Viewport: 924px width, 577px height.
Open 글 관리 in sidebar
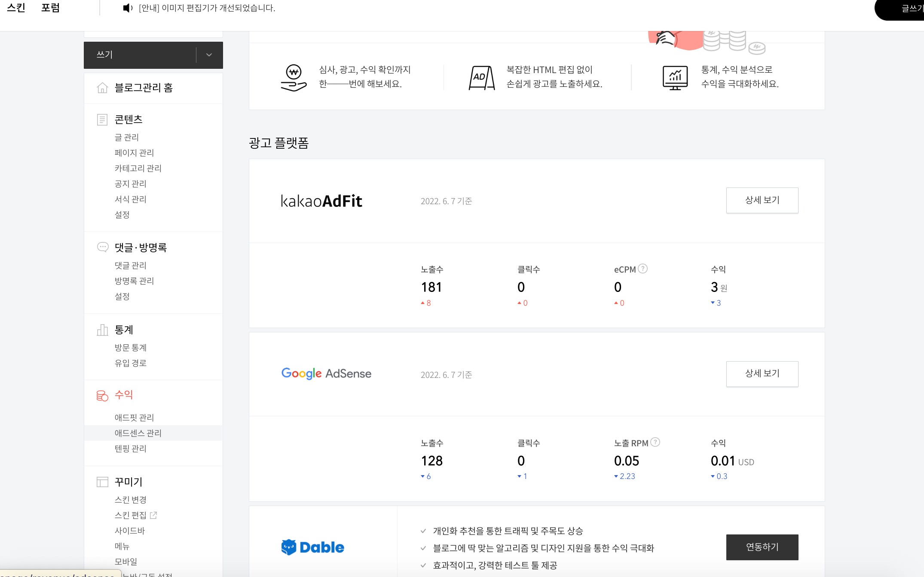[127, 137]
